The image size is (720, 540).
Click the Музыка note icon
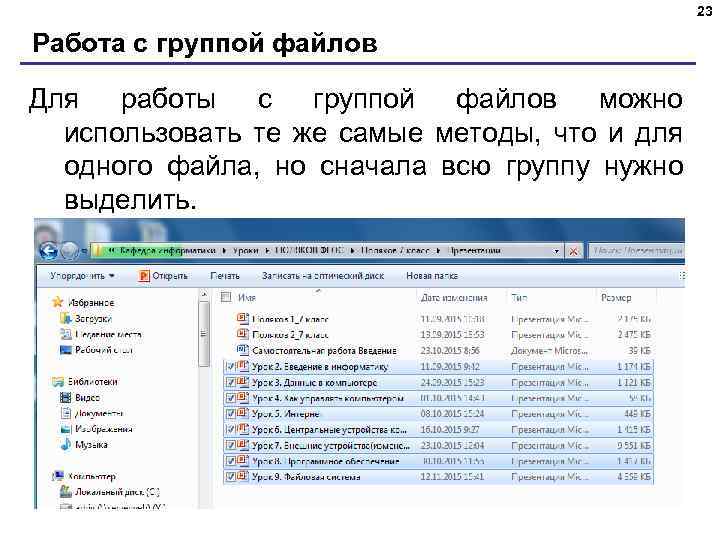[66, 444]
